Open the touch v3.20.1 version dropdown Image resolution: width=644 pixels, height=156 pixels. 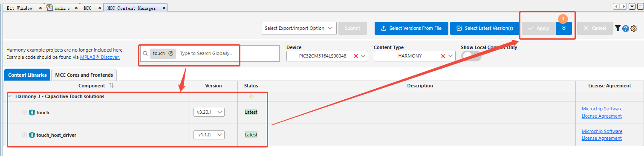[x=209, y=112]
